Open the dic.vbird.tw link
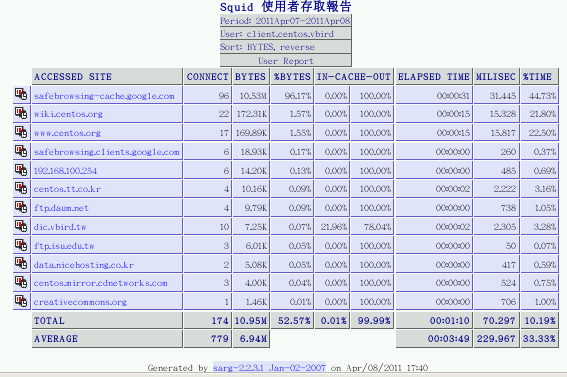Image resolution: width=567 pixels, height=377 pixels. coord(60,227)
